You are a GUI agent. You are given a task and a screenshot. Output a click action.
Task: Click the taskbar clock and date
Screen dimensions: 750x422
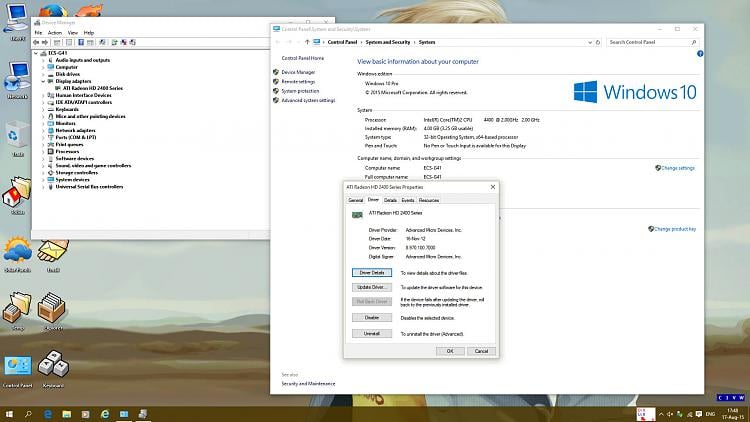click(732, 414)
